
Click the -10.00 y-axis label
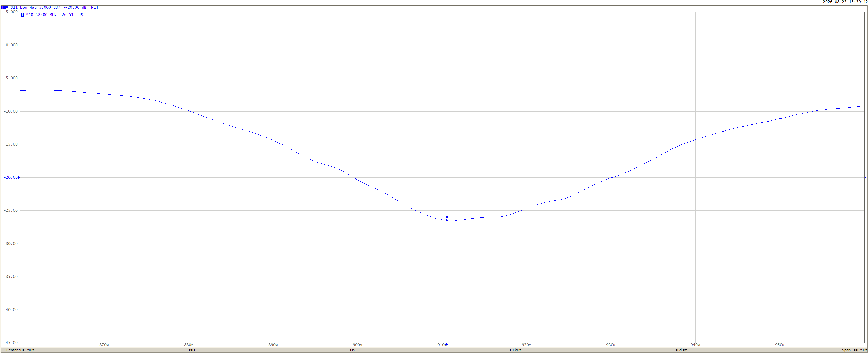[11, 111]
